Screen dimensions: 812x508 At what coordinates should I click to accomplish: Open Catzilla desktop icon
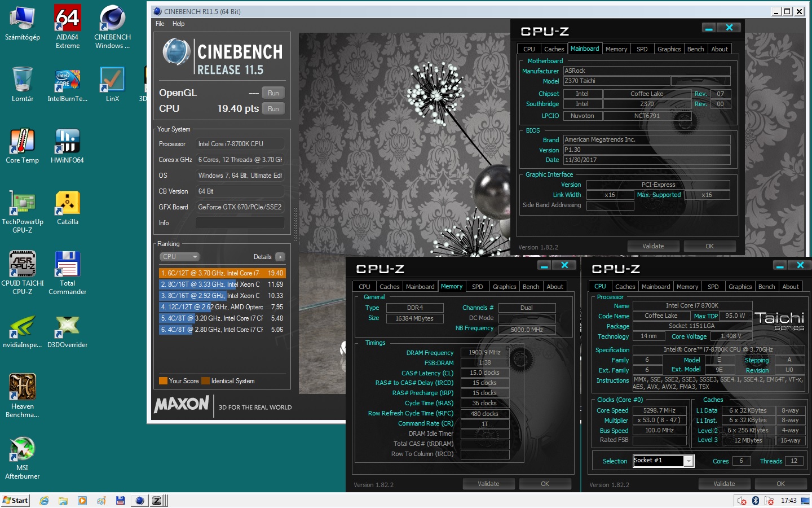click(x=67, y=208)
